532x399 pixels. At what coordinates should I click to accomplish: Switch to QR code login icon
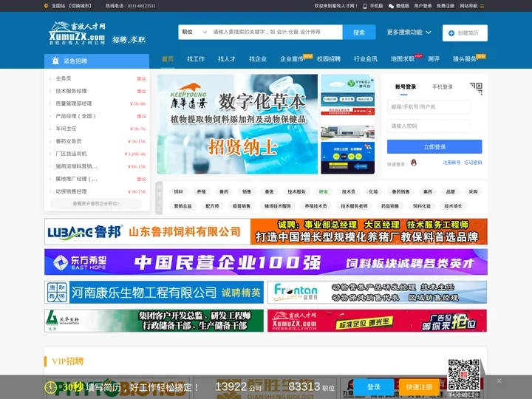[x=477, y=88]
